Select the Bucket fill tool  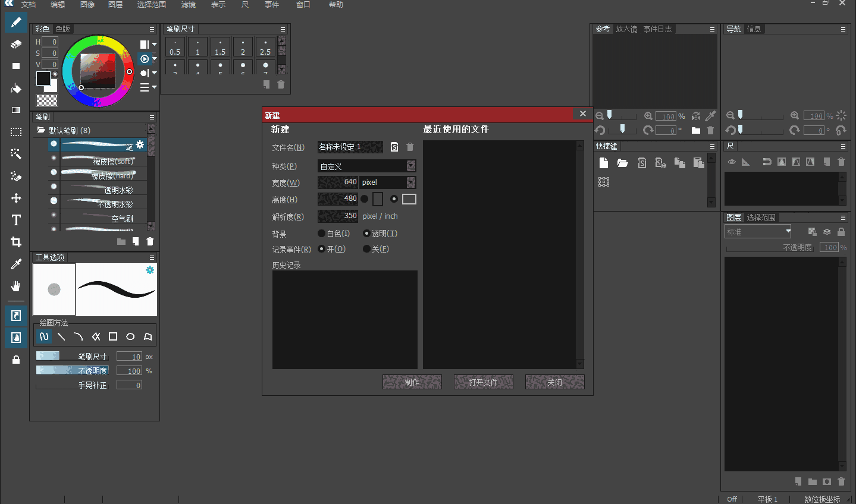click(15, 88)
